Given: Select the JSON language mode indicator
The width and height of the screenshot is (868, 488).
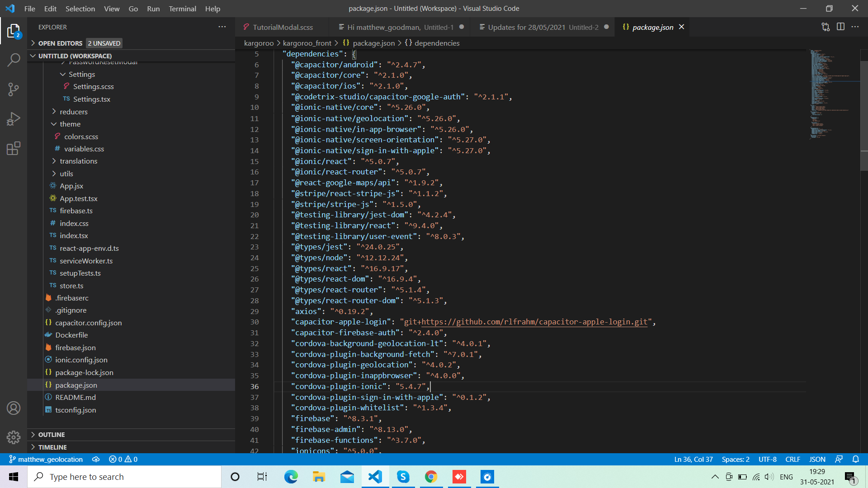Looking at the screenshot, I should coord(817,459).
